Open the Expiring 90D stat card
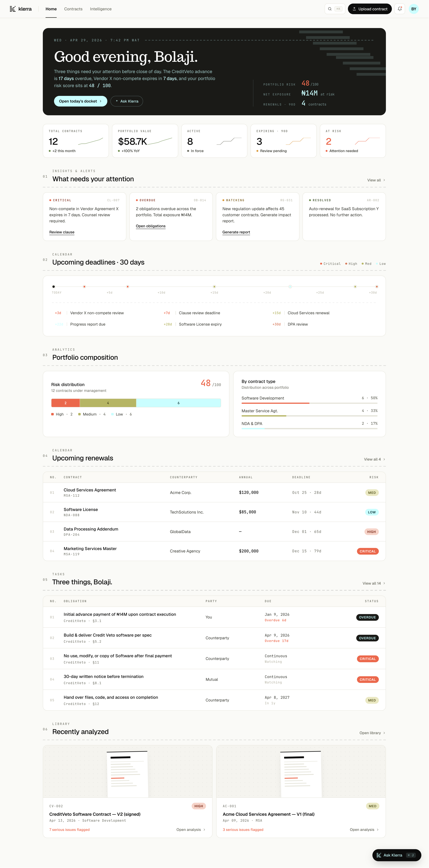This screenshot has width=429, height=868. [284, 141]
